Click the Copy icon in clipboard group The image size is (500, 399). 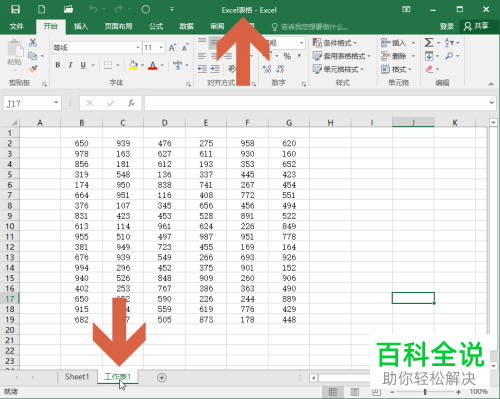pos(33,56)
